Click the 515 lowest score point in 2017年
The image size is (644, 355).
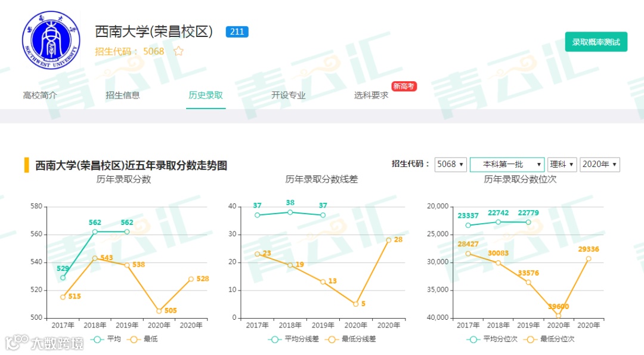pyautogui.click(x=63, y=297)
